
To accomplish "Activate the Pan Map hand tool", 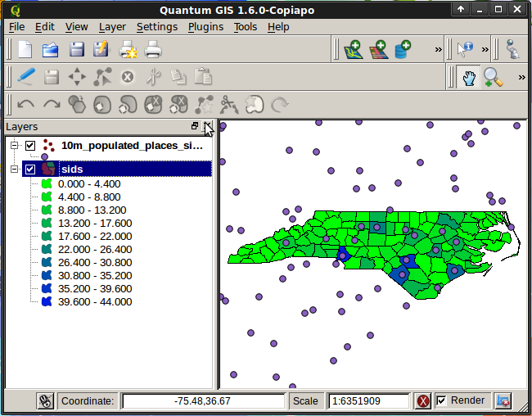I will 468,77.
